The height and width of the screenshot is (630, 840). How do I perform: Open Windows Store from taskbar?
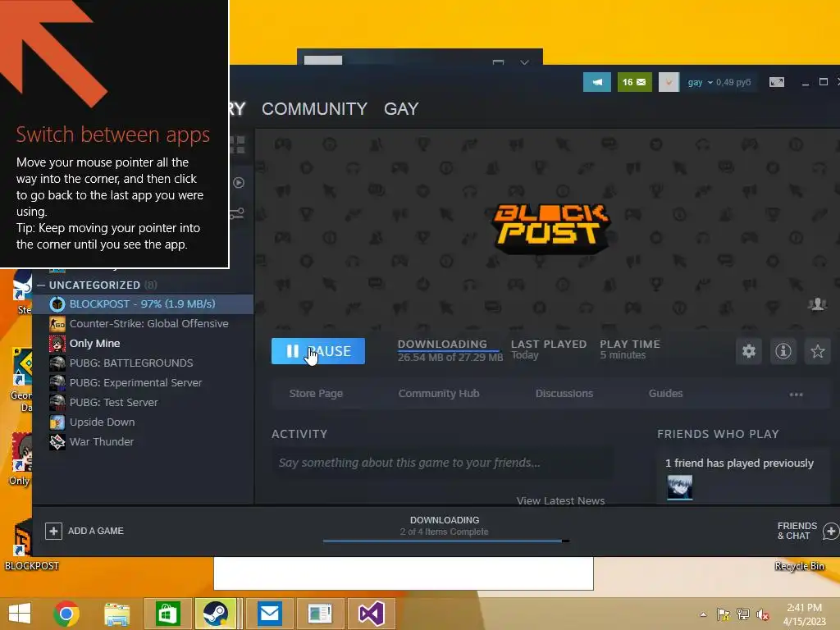coord(167,614)
